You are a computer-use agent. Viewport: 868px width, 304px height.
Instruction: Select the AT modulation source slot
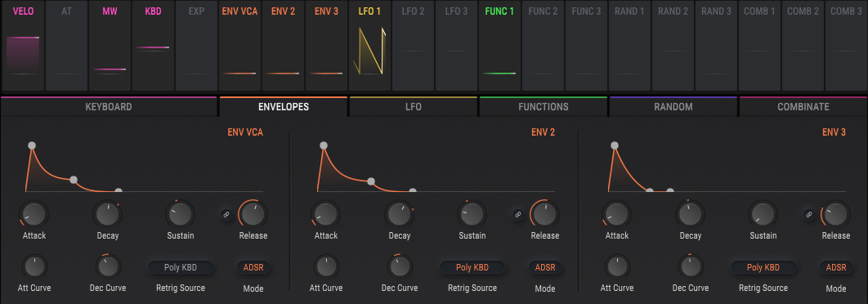pyautogui.click(x=66, y=46)
